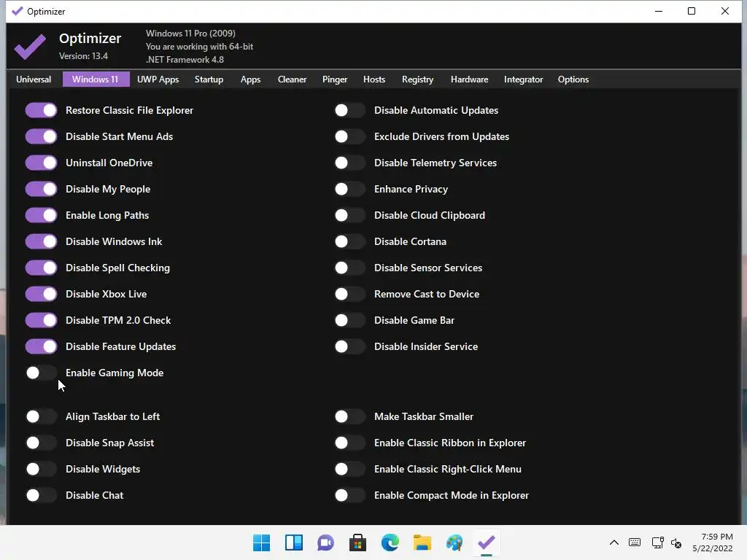This screenshot has width=747, height=560.
Task: Open the colorful globe app on taskbar
Action: [454, 542]
